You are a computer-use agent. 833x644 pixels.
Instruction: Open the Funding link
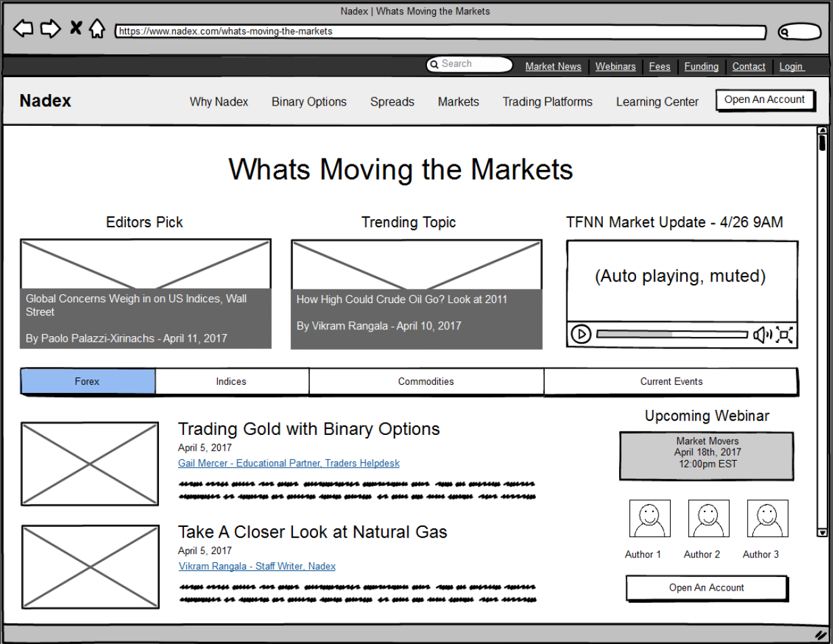coord(701,66)
